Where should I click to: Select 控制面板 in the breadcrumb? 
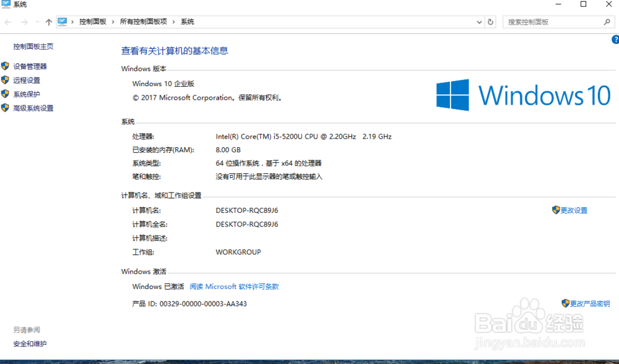coord(93,22)
